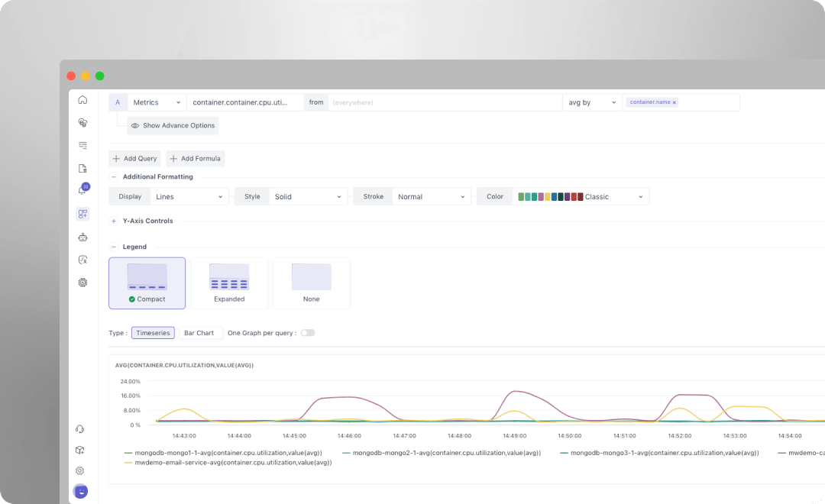Click the Add Query button
The height and width of the screenshot is (504, 825).
134,158
